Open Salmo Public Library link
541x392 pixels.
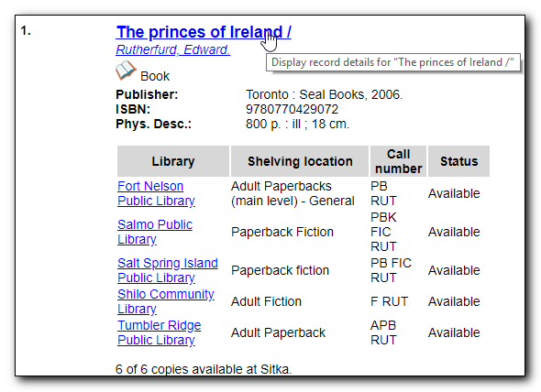155,232
